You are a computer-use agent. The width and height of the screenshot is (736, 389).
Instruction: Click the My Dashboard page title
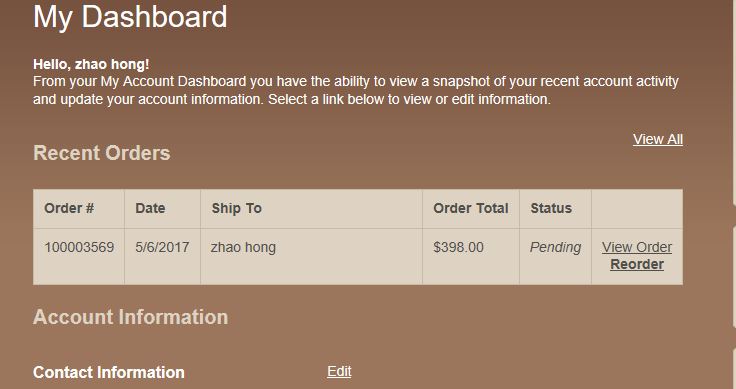click(130, 17)
